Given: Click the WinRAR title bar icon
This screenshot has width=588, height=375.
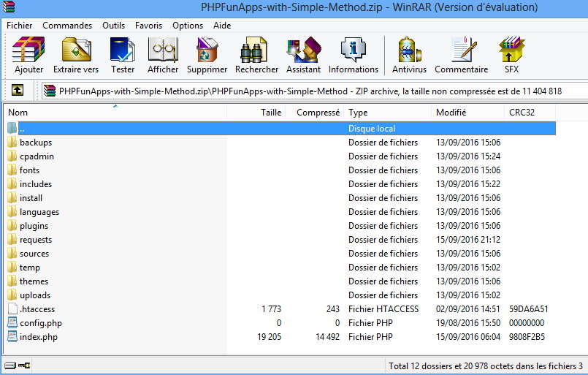Looking at the screenshot, I should (x=8, y=7).
